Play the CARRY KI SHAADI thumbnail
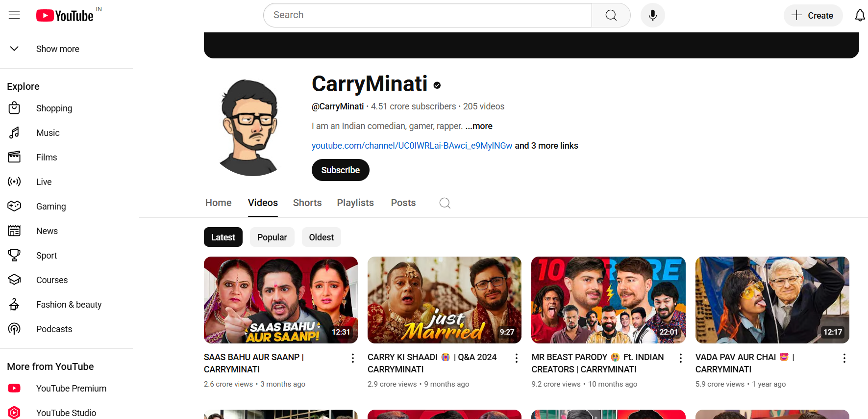The height and width of the screenshot is (419, 868). click(445, 300)
